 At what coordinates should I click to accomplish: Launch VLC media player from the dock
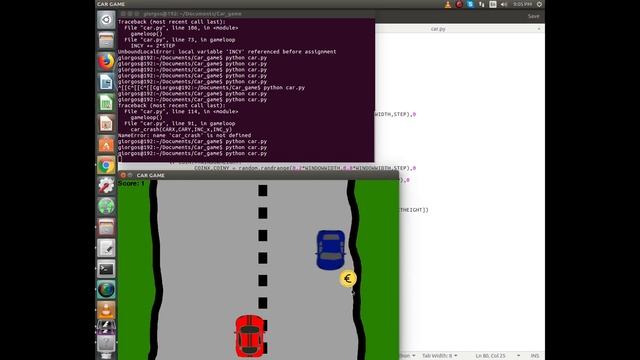106,310
